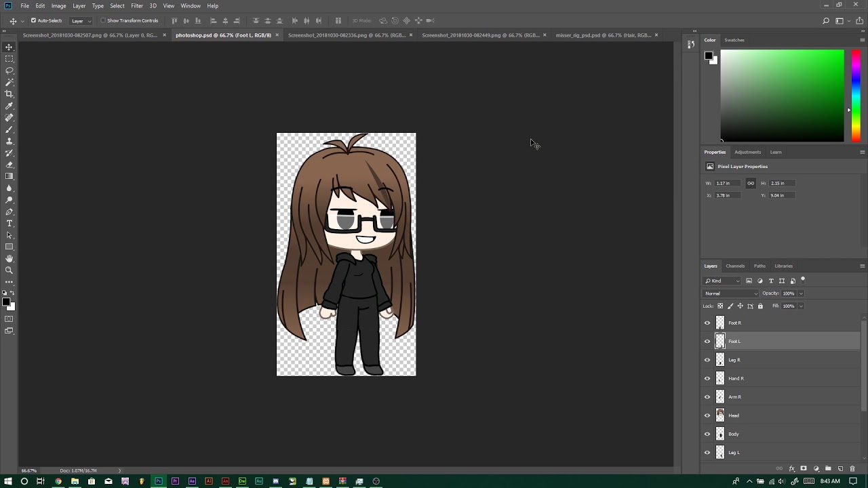
Task: Select the Rectangle shape tool
Action: click(9, 247)
